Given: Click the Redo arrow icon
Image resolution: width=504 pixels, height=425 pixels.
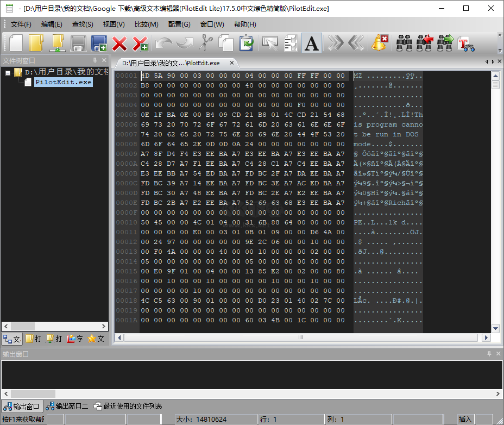Looking at the screenshot, I should [x=185, y=43].
